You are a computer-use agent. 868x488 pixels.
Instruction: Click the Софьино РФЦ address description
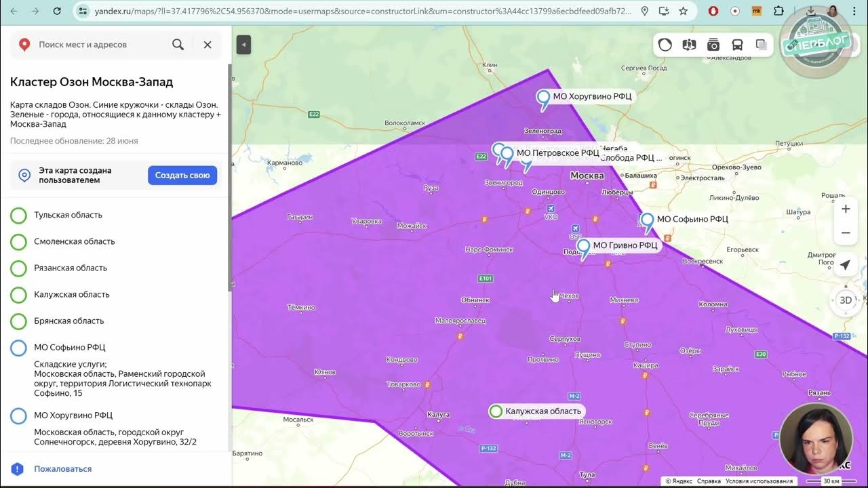tap(123, 378)
